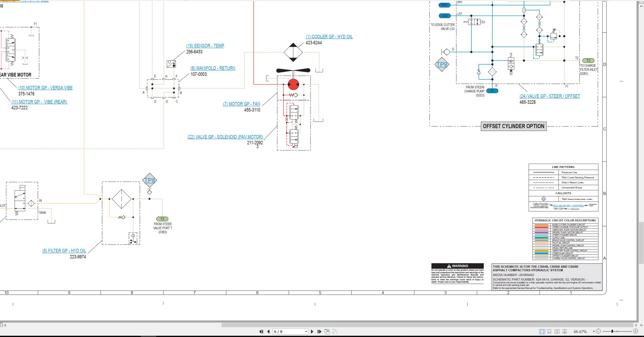Click the OFFSET CYLINDER OPTION label
Screen dimensions: 644x337
513,126
